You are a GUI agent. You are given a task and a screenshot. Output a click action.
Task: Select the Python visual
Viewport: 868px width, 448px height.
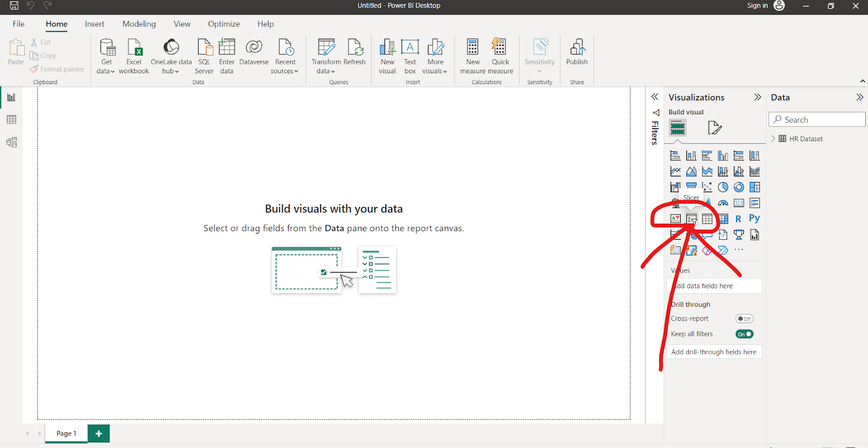755,218
